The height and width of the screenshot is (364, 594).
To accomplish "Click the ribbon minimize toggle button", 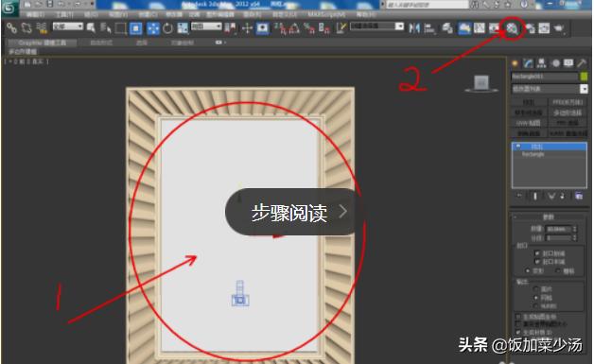I will [219, 43].
